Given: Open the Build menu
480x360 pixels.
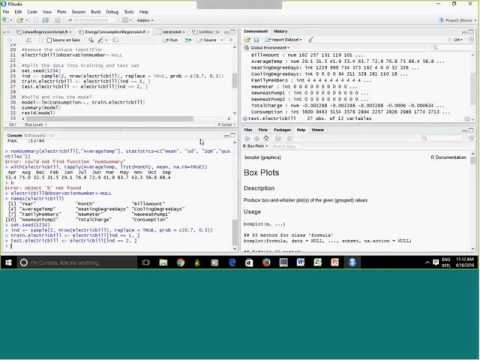Looking at the screenshot, I should (x=96, y=12).
